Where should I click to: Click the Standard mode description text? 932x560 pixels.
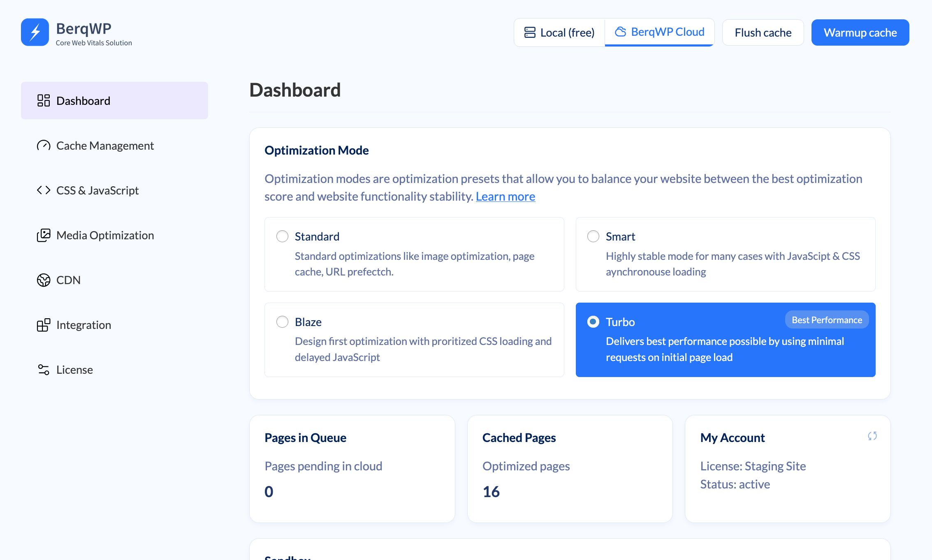tap(415, 264)
